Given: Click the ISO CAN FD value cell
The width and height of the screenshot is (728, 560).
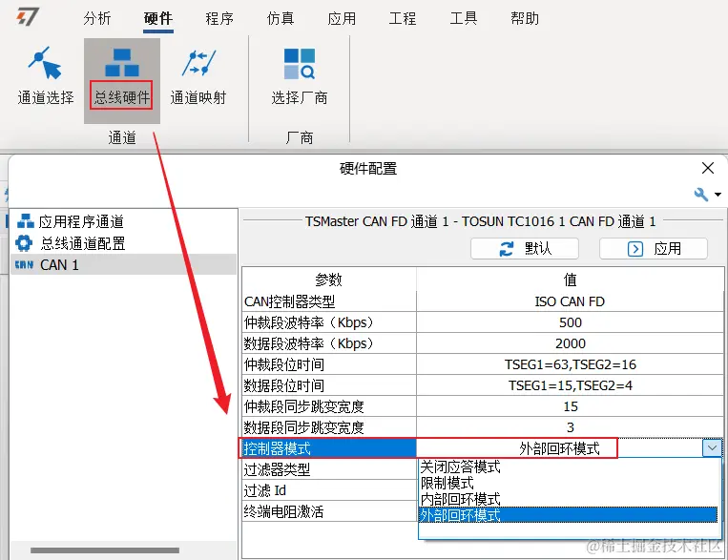Looking at the screenshot, I should 571,301.
